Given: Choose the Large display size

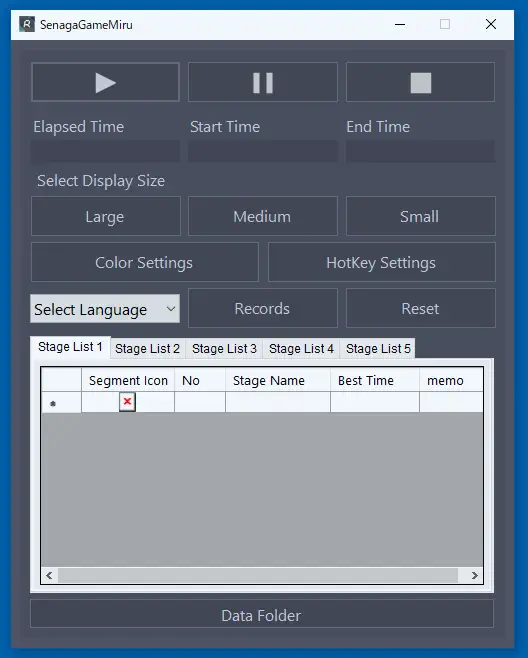Looking at the screenshot, I should click(106, 216).
